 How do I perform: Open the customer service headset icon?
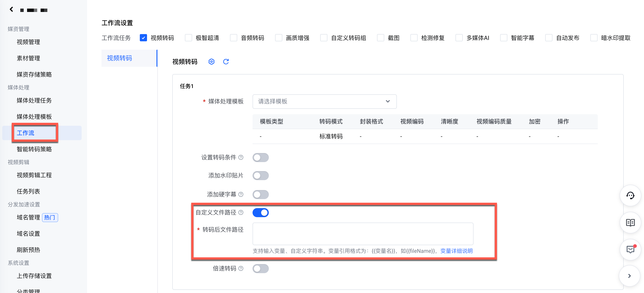click(x=630, y=195)
